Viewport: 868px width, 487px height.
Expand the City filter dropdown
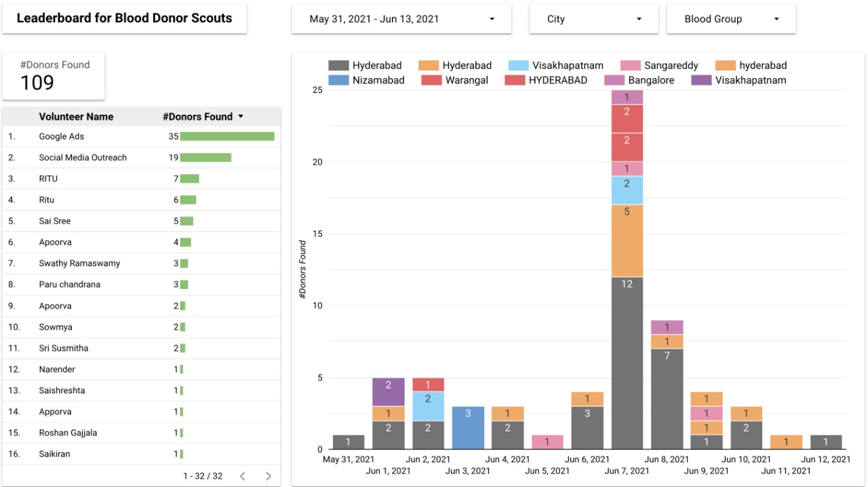tap(593, 19)
